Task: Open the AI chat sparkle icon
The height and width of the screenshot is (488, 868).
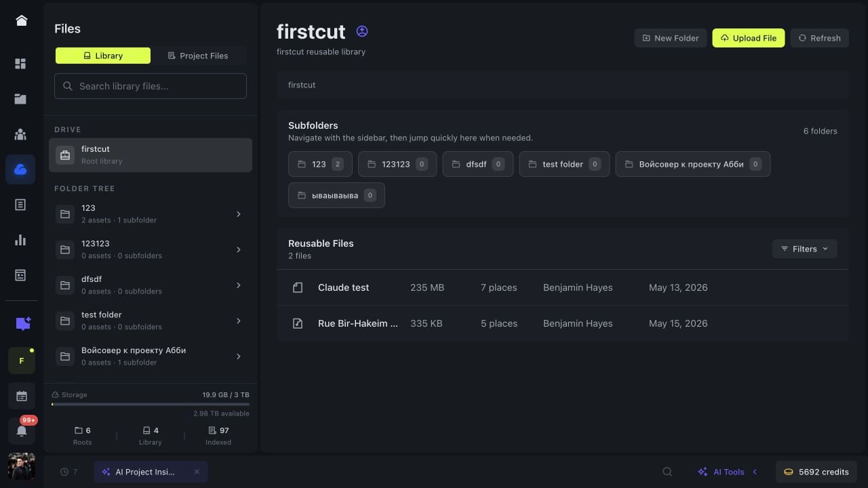Action: (x=22, y=324)
